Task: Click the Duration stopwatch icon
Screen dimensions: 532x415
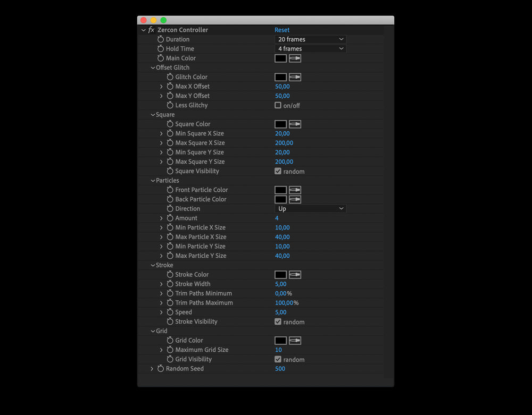Action: coord(161,39)
